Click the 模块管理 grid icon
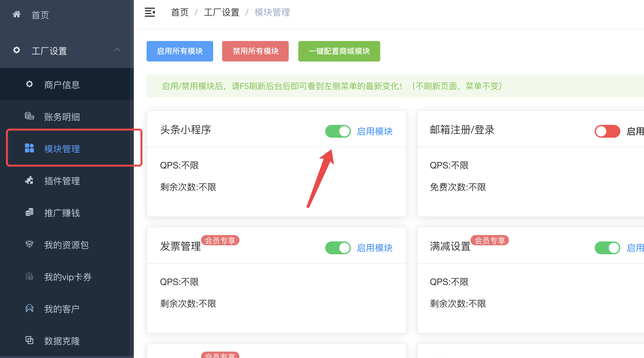 click(x=29, y=148)
